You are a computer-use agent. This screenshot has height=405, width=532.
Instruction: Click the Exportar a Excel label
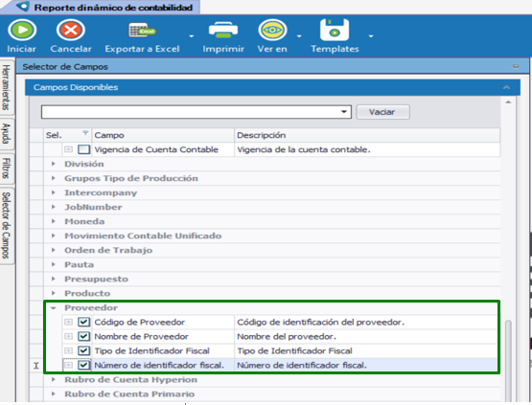pyautogui.click(x=142, y=49)
